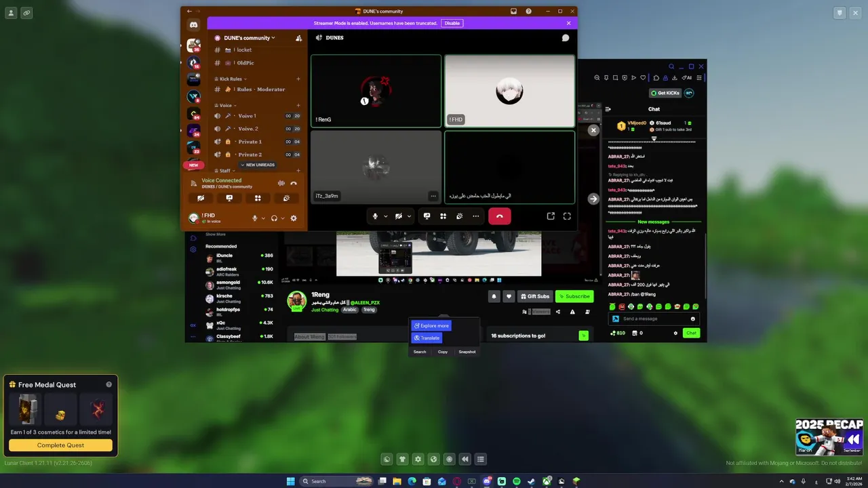Open the Discord inbox icon in title bar
This screenshot has height=488, width=868.
(513, 11)
